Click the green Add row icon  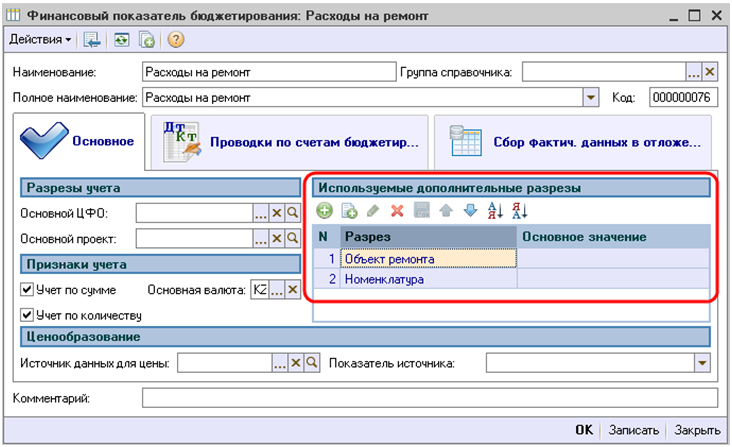(324, 211)
